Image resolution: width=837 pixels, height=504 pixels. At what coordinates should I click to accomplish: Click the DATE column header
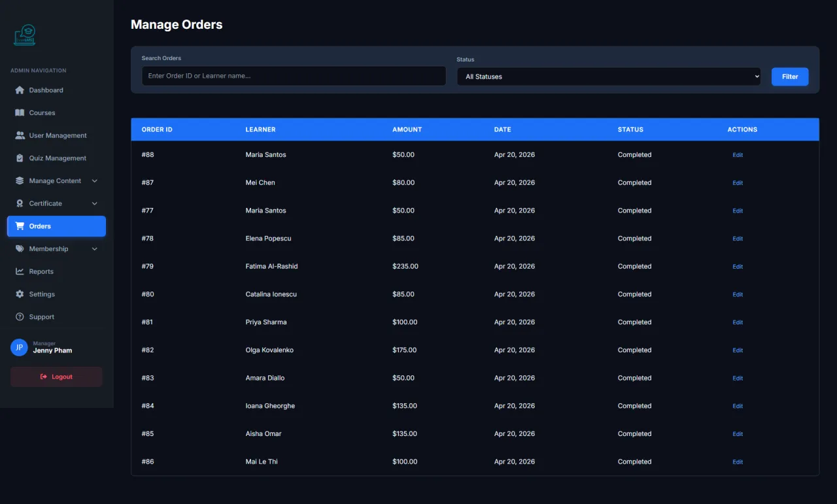tap(502, 129)
